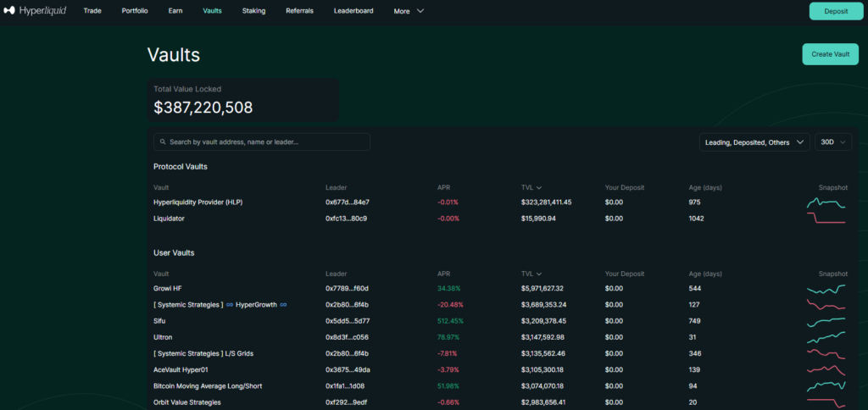Expand the Leading, Deposited, Others filter
868x410 pixels.
click(x=754, y=142)
